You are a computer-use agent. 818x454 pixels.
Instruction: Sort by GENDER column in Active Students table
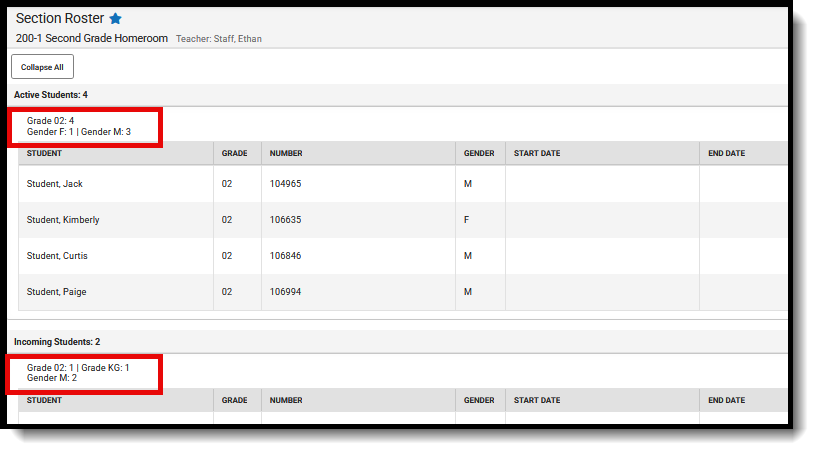point(479,153)
